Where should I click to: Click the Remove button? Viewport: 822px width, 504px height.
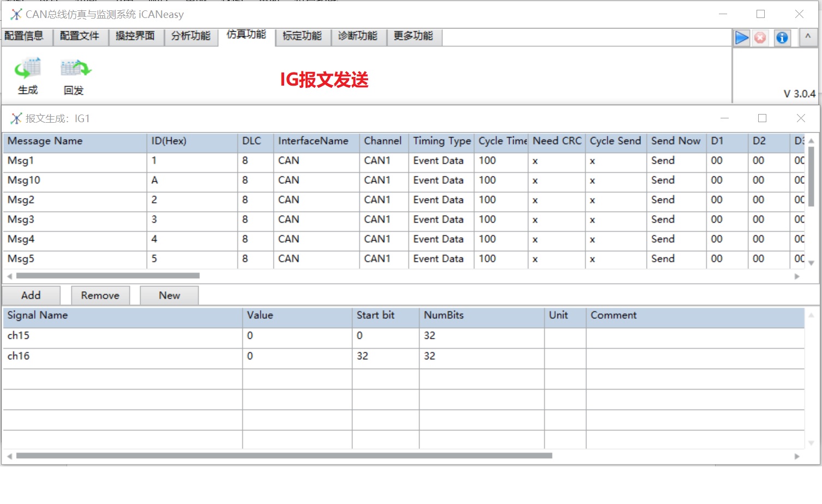[100, 296]
